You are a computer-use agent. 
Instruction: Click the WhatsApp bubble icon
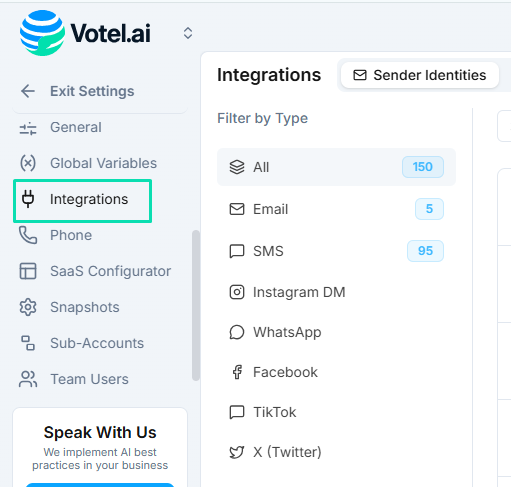pos(237,332)
